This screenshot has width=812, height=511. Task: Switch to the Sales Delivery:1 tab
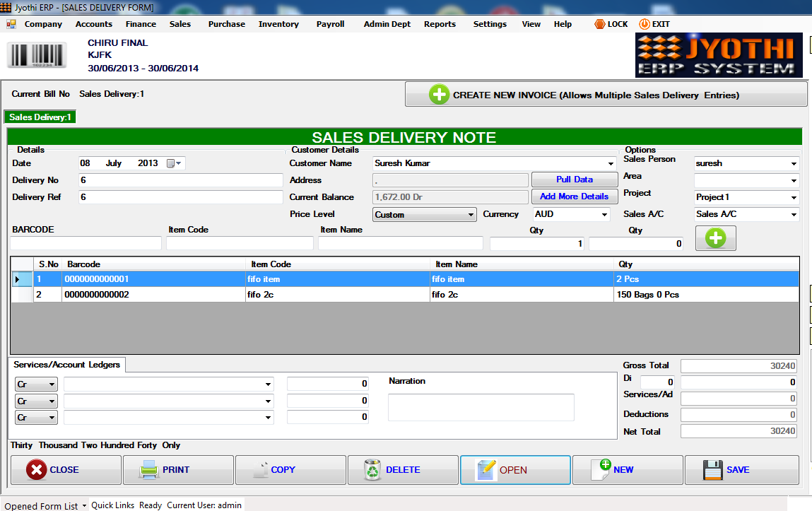click(x=40, y=116)
